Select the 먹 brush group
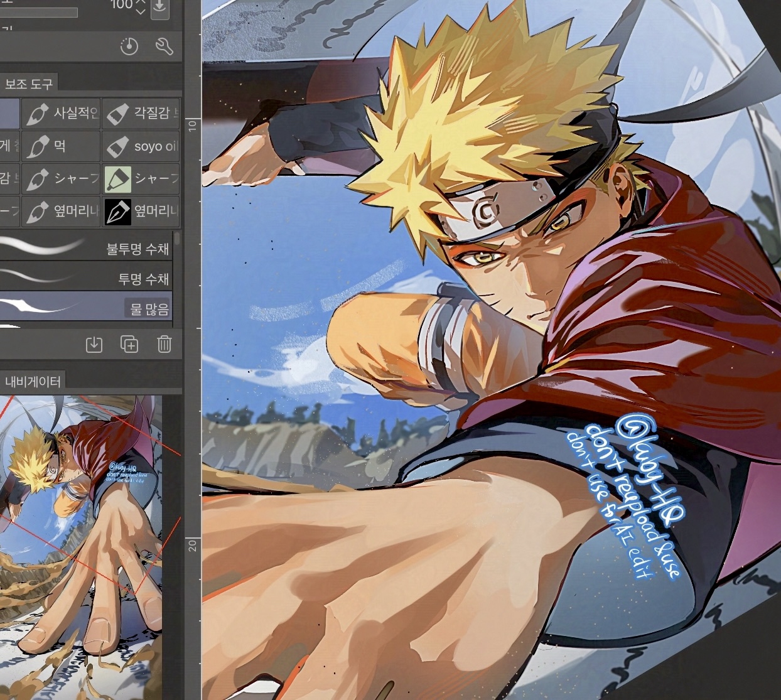The width and height of the screenshot is (781, 700). point(61,147)
